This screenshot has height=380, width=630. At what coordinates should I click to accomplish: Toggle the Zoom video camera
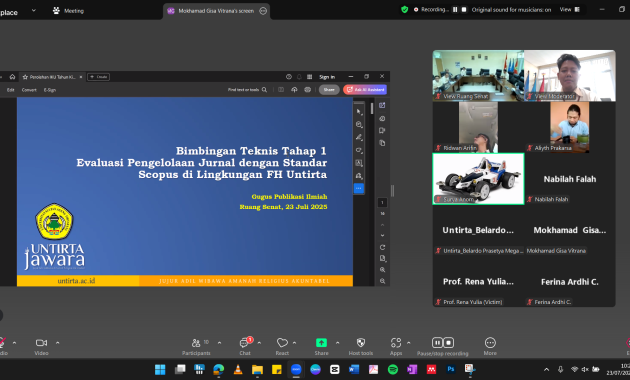41,346
